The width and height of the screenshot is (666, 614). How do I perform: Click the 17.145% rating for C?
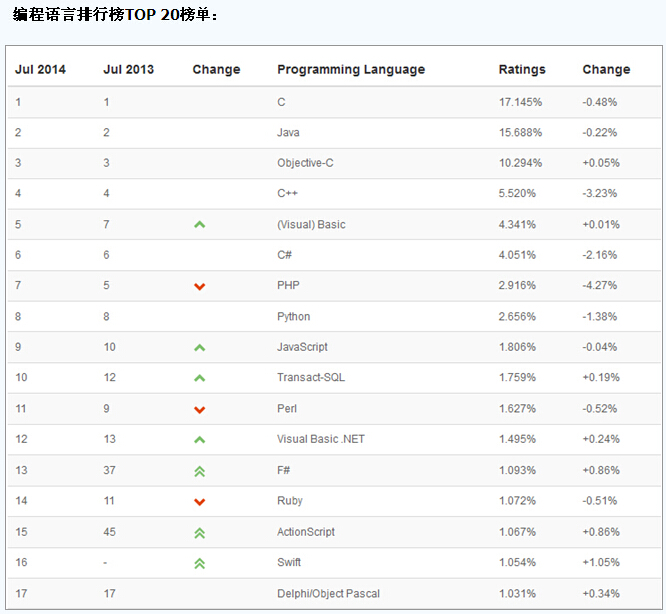[520, 102]
